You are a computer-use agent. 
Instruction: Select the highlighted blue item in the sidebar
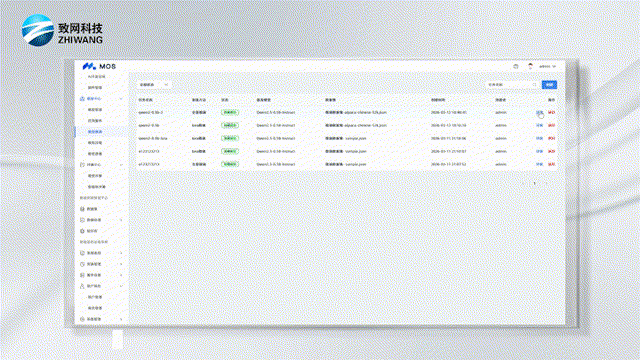pos(101,132)
